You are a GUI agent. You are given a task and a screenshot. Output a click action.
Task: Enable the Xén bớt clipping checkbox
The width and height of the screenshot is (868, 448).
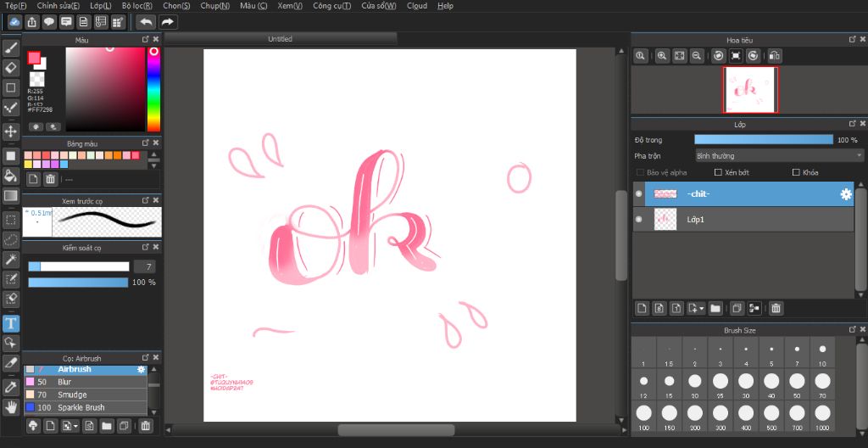718,172
